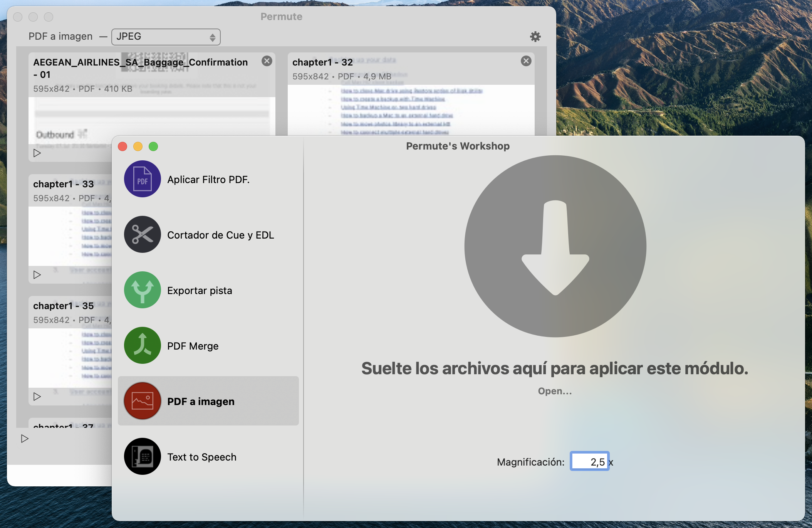Screen dimensions: 812x528
Task: Open the JPEG format dropdown
Action: click(x=166, y=37)
